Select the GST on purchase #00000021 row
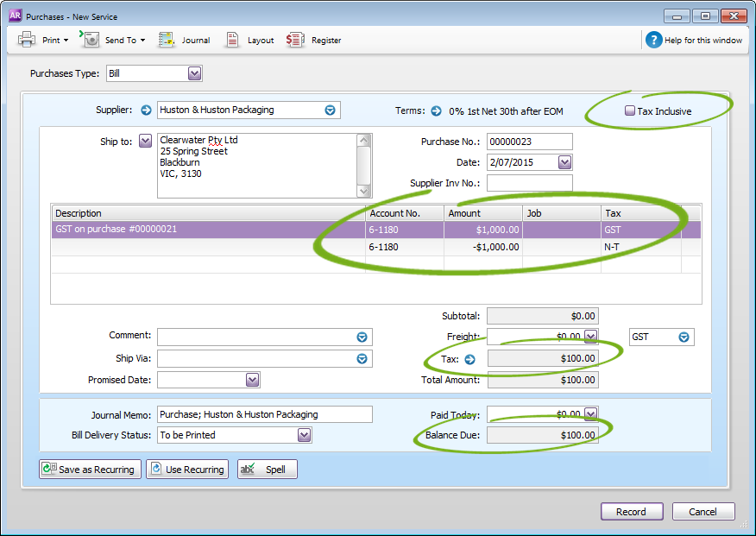This screenshot has height=536, width=756. pyautogui.click(x=207, y=230)
